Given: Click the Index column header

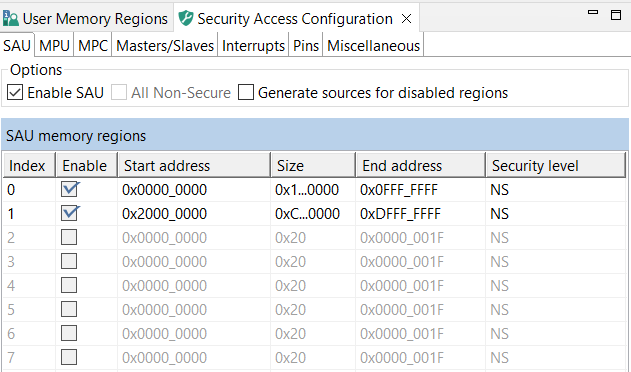Looking at the screenshot, I should point(29,165).
